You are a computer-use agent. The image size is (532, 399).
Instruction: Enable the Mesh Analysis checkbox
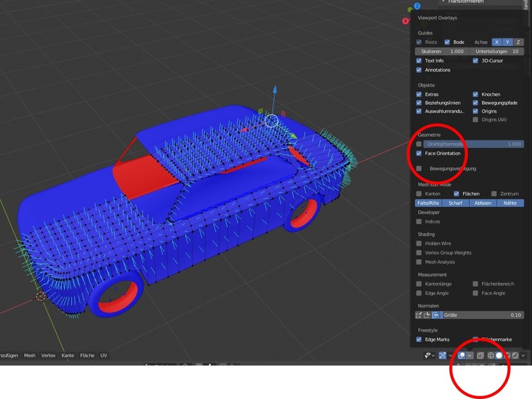[x=419, y=262]
